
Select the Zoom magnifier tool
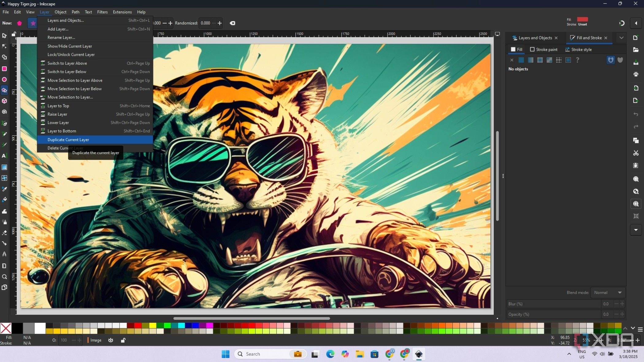coord(4,276)
